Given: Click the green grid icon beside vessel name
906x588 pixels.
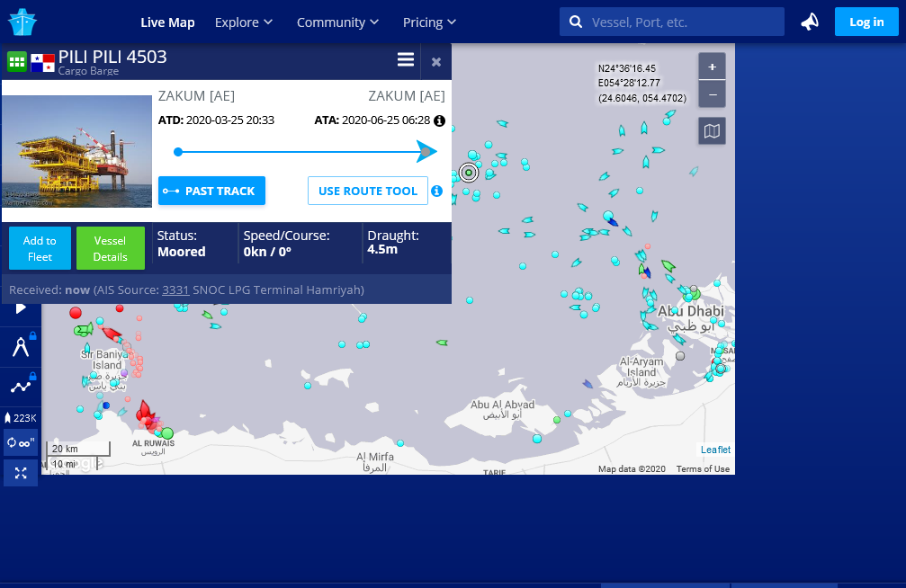Looking at the screenshot, I should [17, 62].
